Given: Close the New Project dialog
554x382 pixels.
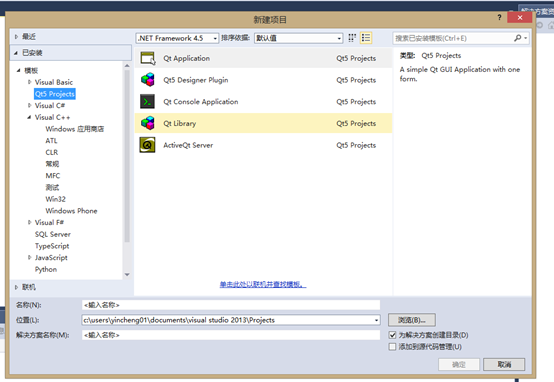Looking at the screenshot, I should click(x=520, y=17).
